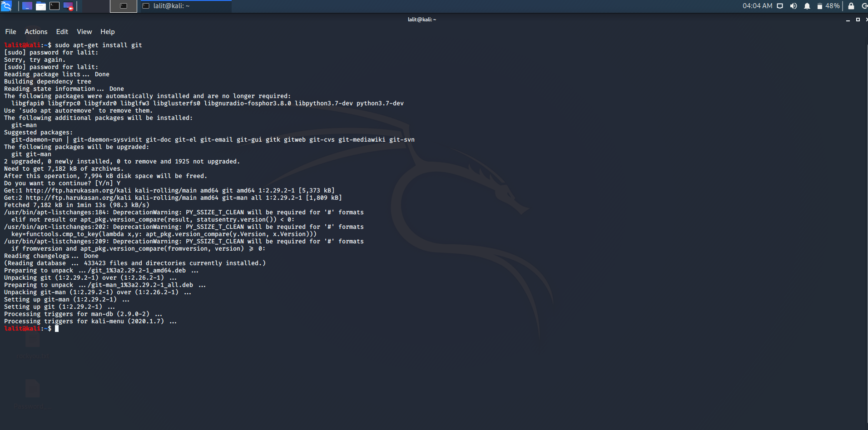
Task: Open the Kali applications menu
Action: 6,6
